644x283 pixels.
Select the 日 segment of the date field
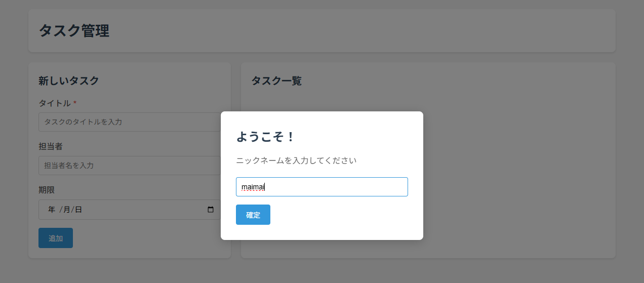(x=78, y=210)
